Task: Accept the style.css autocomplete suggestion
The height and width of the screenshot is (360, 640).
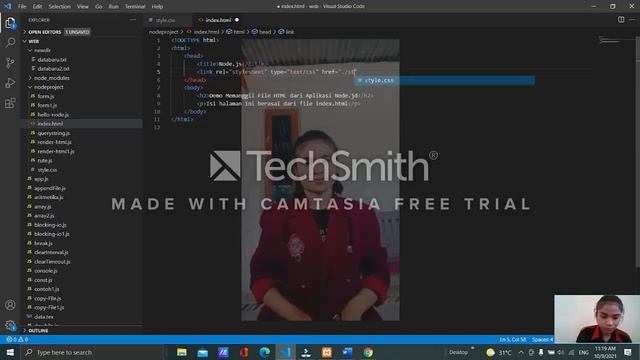Action: (444, 80)
